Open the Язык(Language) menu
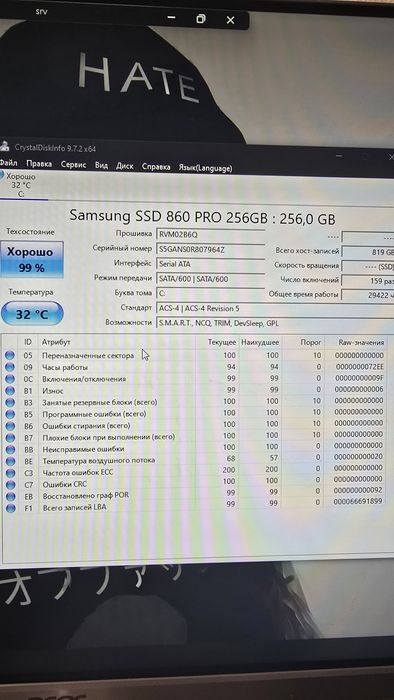 tap(205, 168)
